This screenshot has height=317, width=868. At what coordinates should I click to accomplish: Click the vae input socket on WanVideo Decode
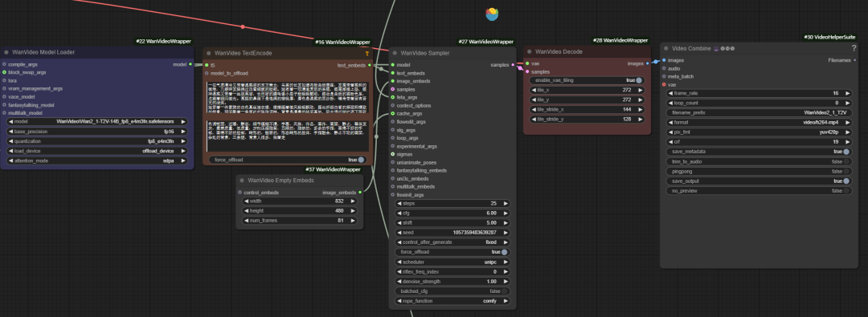pos(527,63)
